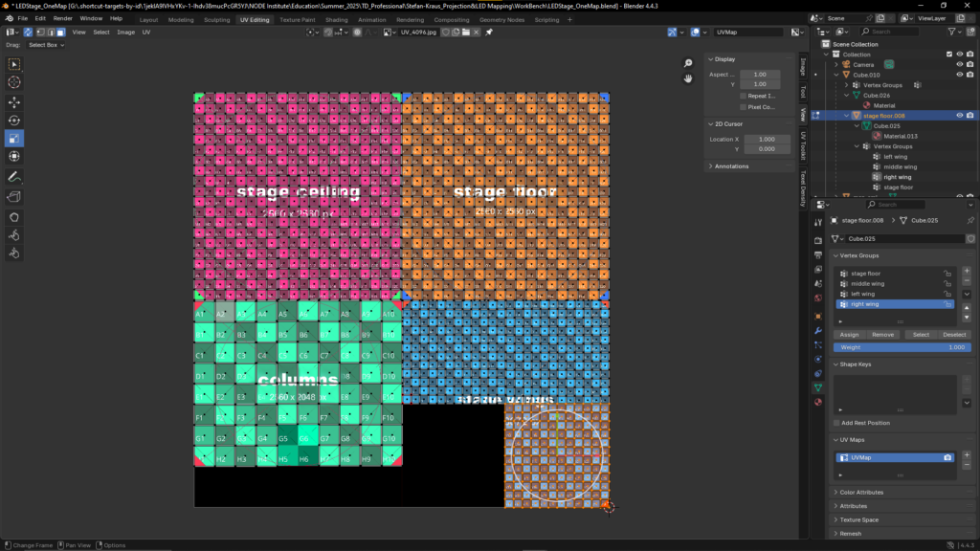Viewport: 980px width, 551px height.
Task: Click the Remove vertex group button
Action: click(882, 335)
